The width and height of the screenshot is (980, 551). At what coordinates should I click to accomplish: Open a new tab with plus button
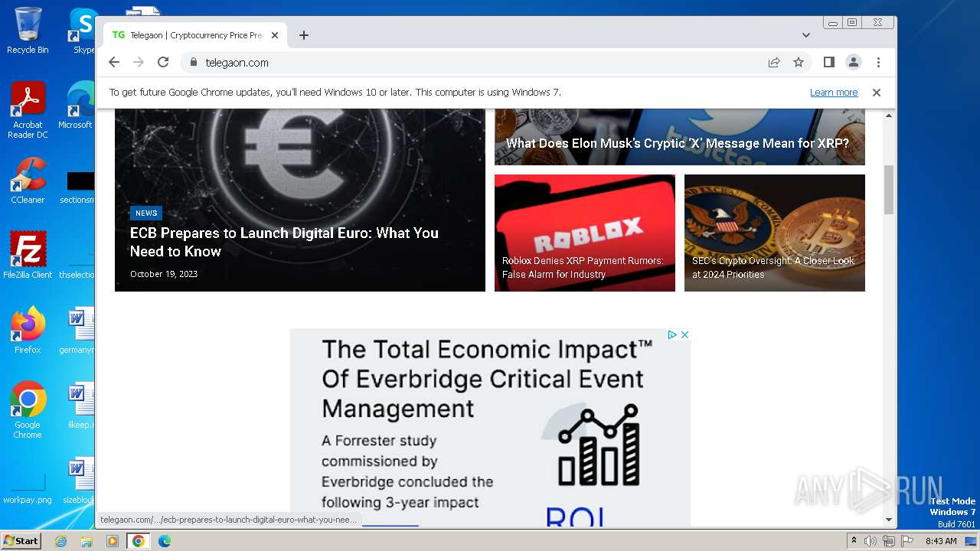point(304,35)
